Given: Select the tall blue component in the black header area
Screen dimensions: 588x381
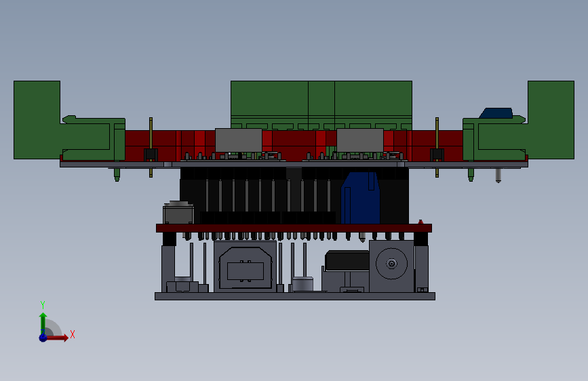Looking at the screenshot, I should [x=360, y=198].
